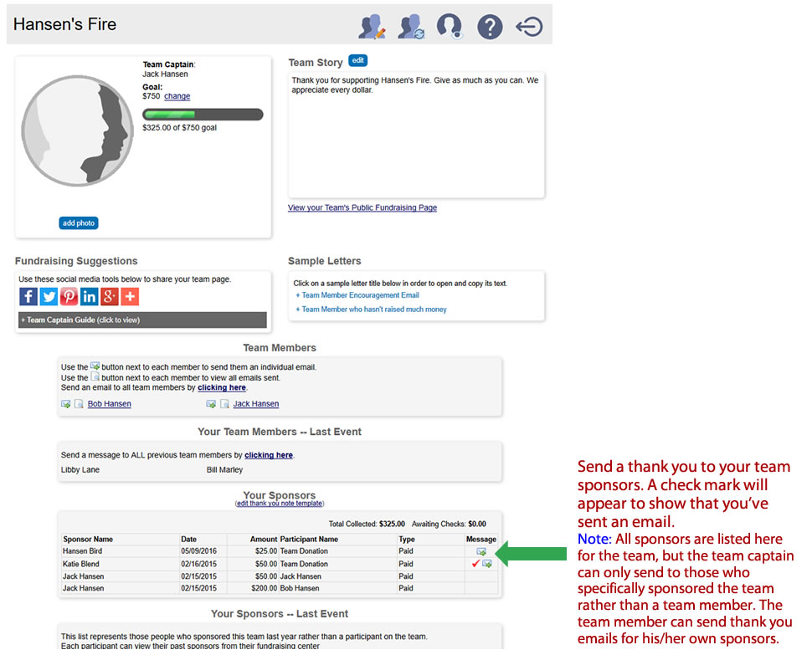Share the page on Pinterest
Viewport: 812px width, 655px height.
pyautogui.click(x=69, y=296)
